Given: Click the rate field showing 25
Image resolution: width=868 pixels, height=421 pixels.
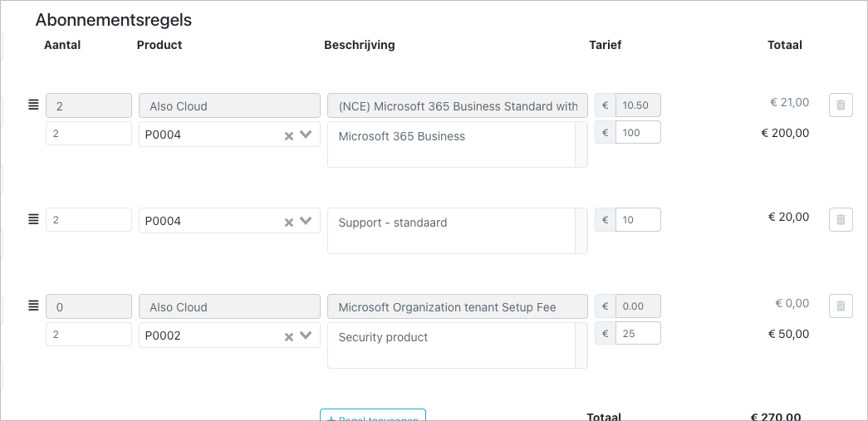Looking at the screenshot, I should [638, 333].
